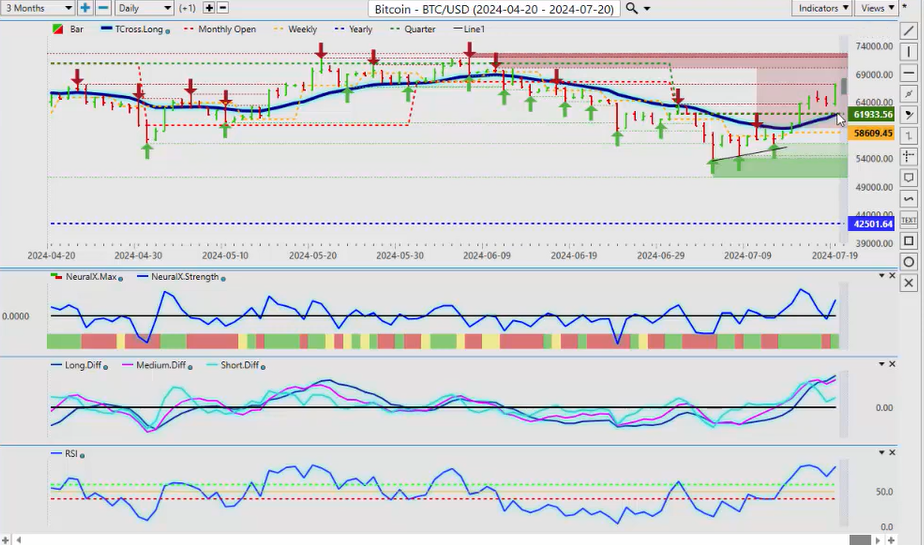Image resolution: width=924 pixels, height=545 pixels.
Task: Select the rectangle drawing tool
Action: (909, 241)
